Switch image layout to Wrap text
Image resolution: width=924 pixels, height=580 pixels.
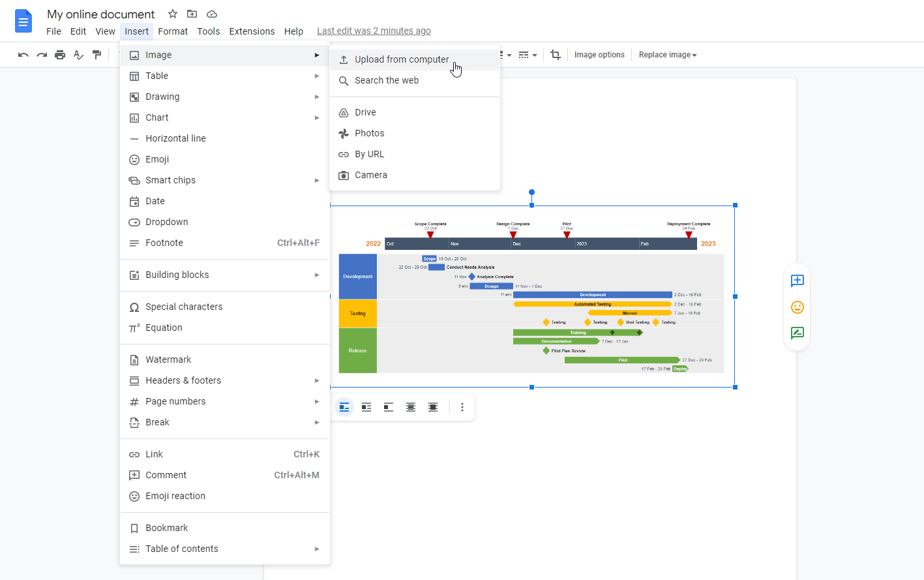366,406
